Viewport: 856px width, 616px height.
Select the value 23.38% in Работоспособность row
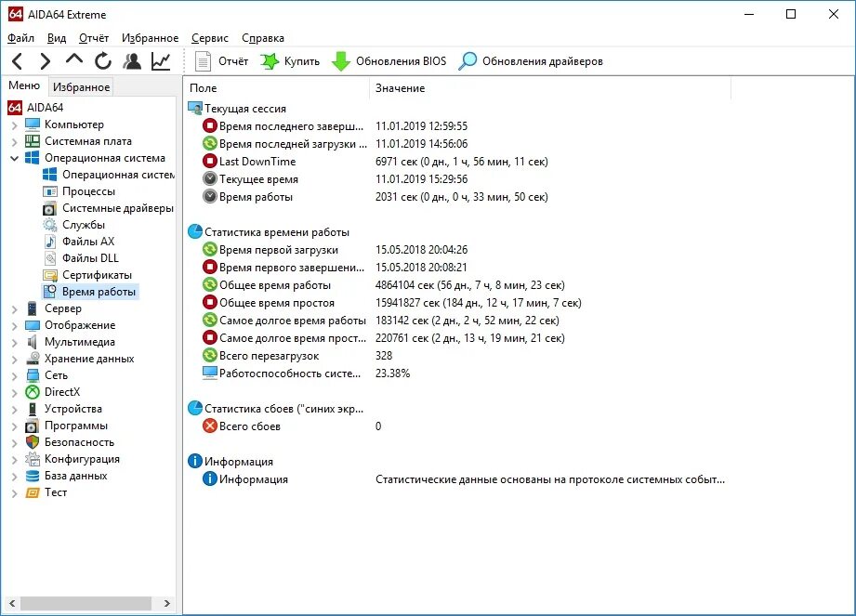[392, 374]
